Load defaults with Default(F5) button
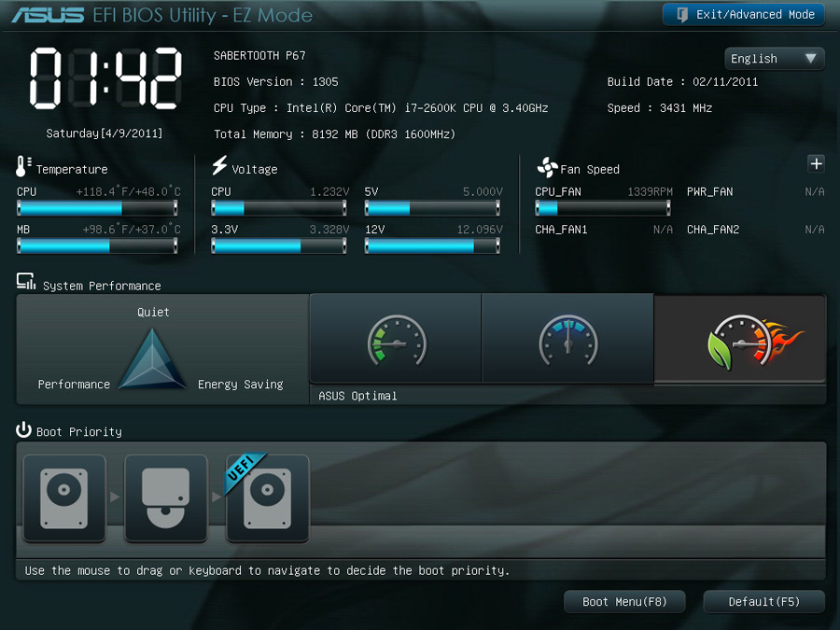This screenshot has width=840, height=630. 763,602
